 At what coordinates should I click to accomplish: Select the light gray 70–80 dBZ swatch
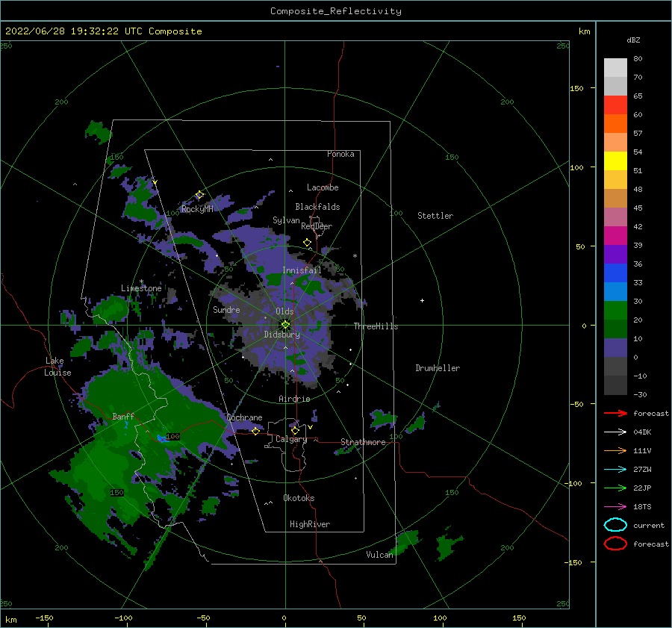point(615,68)
